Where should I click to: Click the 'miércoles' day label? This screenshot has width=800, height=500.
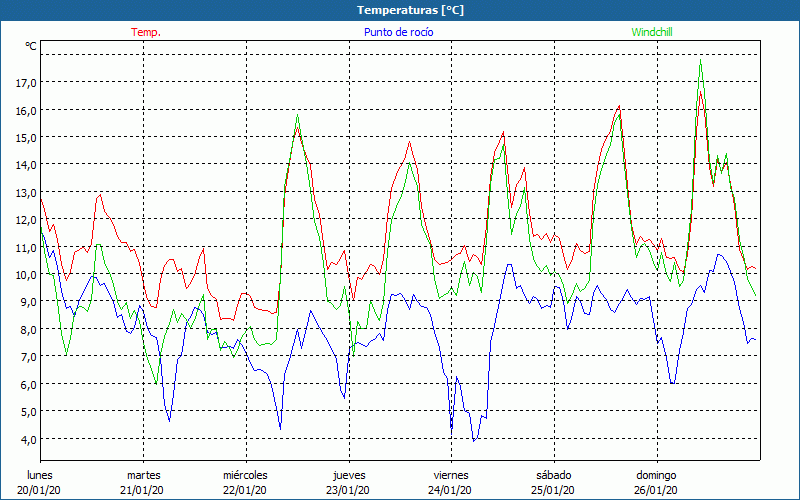[x=245, y=475]
